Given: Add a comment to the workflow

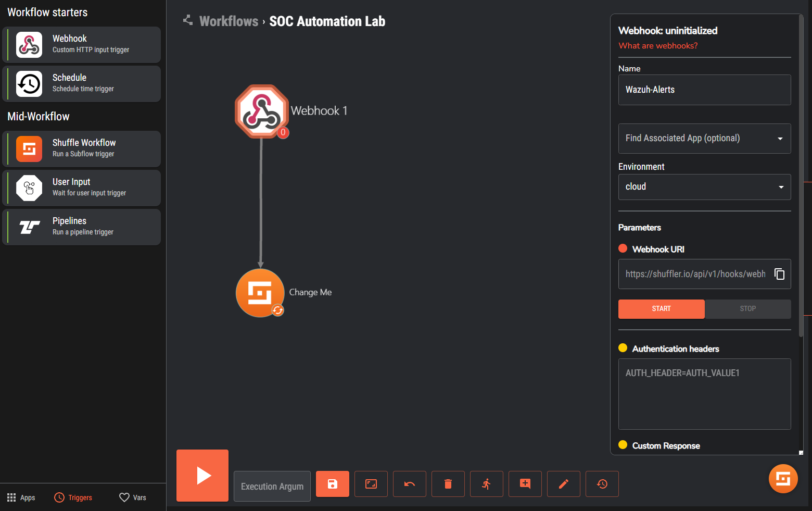Looking at the screenshot, I should pyautogui.click(x=525, y=484).
